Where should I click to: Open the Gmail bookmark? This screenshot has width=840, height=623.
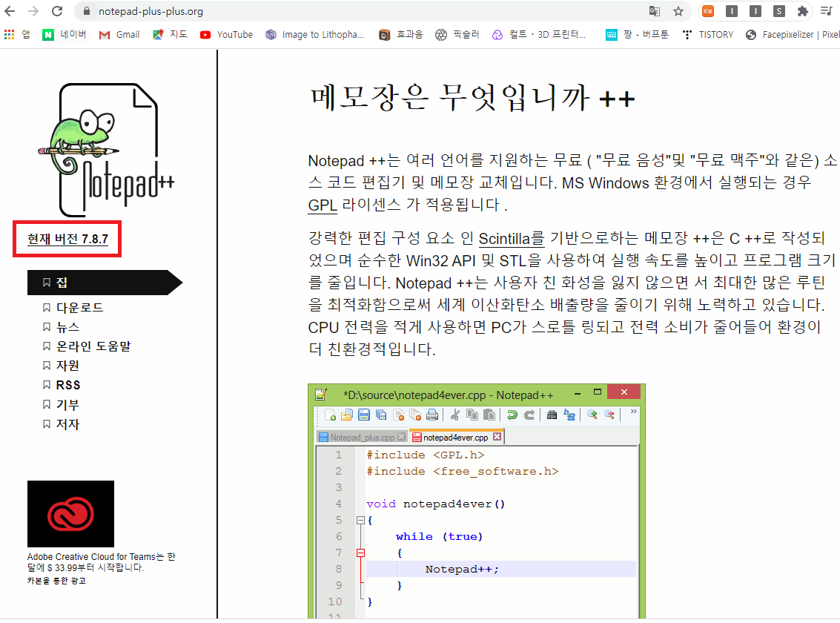click(x=119, y=35)
